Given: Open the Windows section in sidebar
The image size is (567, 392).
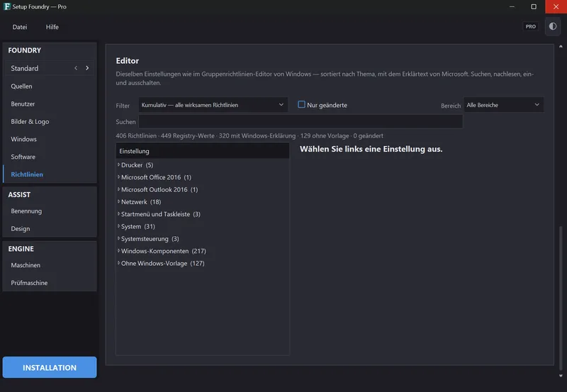Looking at the screenshot, I should point(50,139).
